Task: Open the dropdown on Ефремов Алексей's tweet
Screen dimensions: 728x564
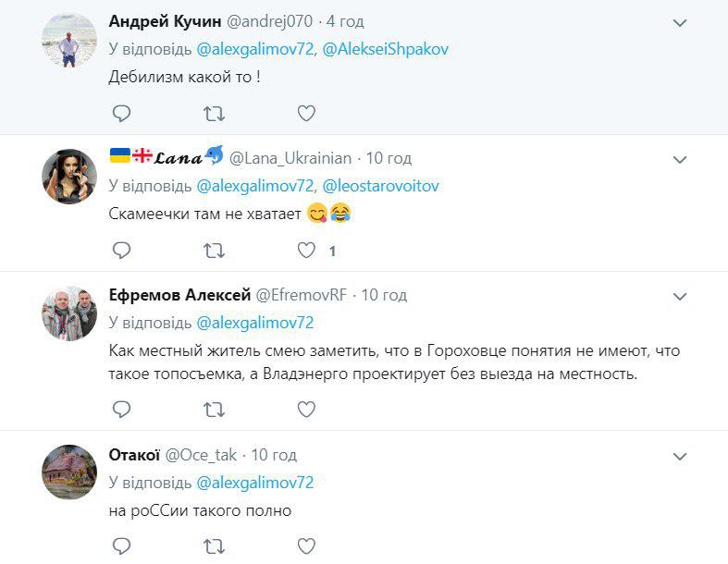Action: tap(680, 297)
